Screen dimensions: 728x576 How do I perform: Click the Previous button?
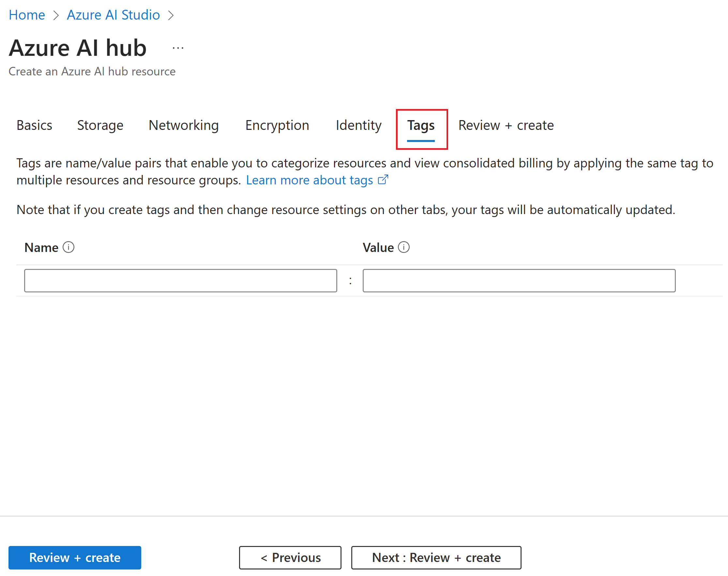click(290, 557)
